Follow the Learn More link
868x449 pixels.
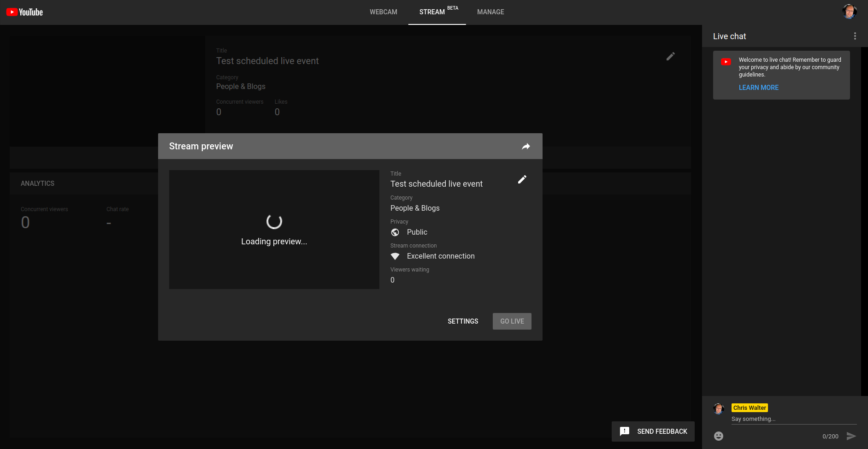tap(758, 88)
